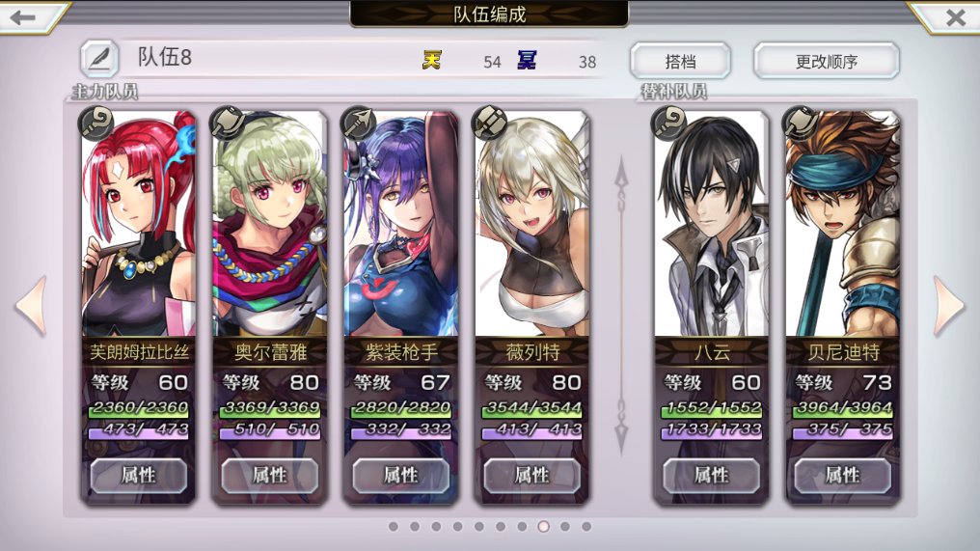Select the 薇列特 character portrait
This screenshot has height=551, width=980.
[x=531, y=224]
